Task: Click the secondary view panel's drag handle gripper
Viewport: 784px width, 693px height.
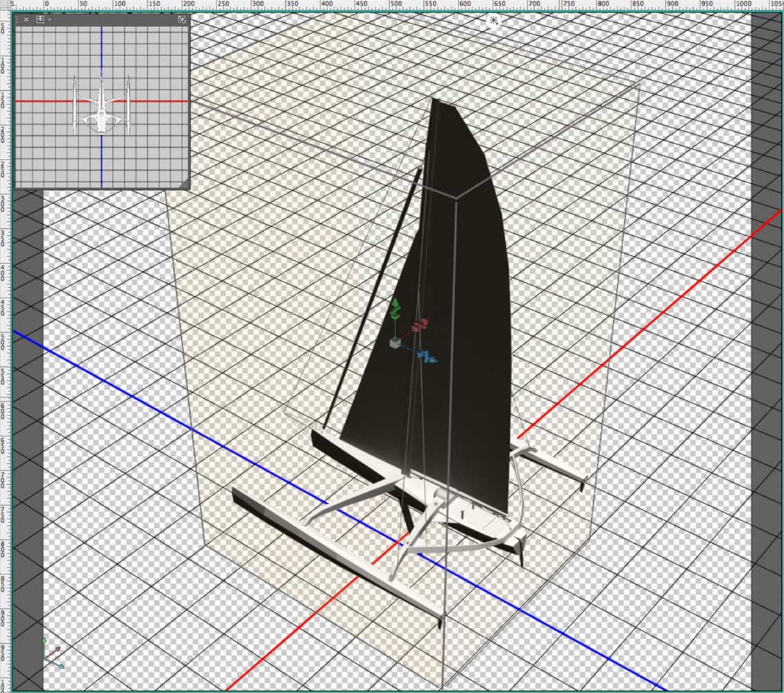Action: coord(17,19)
